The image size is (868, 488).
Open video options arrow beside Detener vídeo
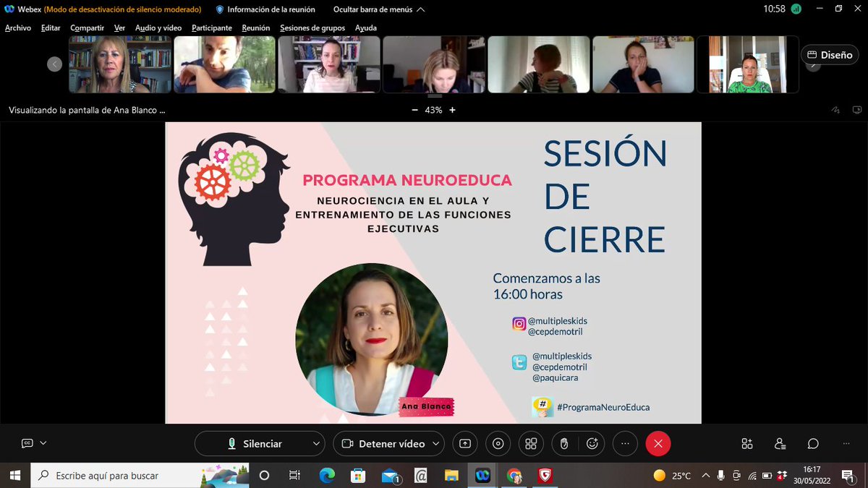coord(436,444)
